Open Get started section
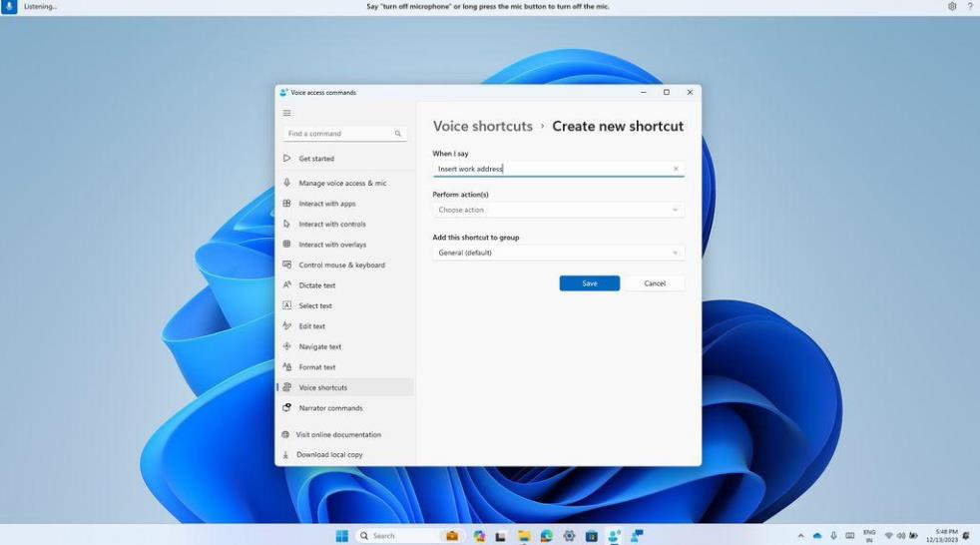Screen dimensions: 980x545 click(x=345, y=159)
